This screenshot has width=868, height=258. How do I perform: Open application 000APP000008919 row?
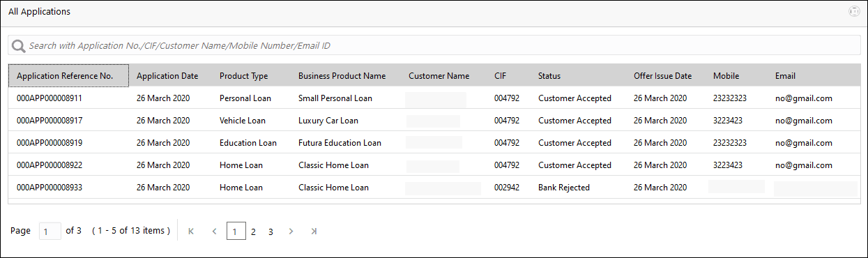[434, 143]
